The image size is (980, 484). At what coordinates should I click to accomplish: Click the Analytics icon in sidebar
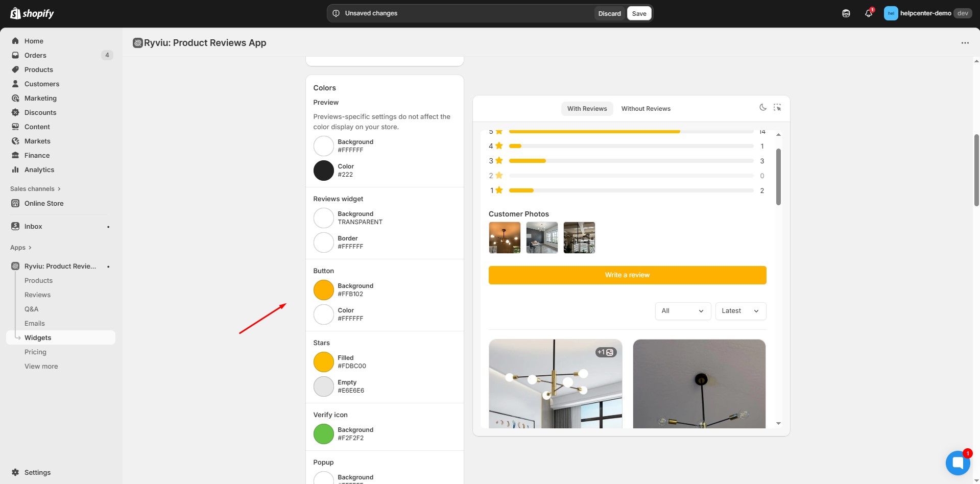[15, 170]
